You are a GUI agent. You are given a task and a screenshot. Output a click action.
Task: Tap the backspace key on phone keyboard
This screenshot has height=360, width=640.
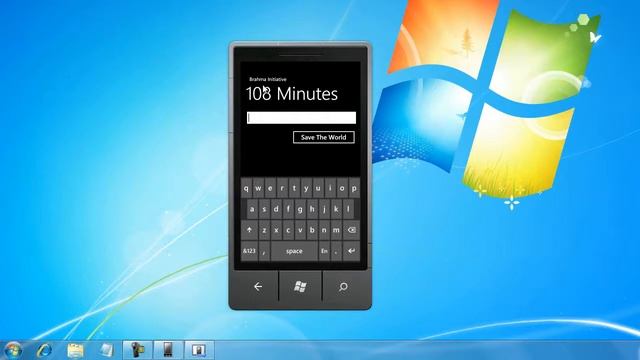tap(351, 230)
